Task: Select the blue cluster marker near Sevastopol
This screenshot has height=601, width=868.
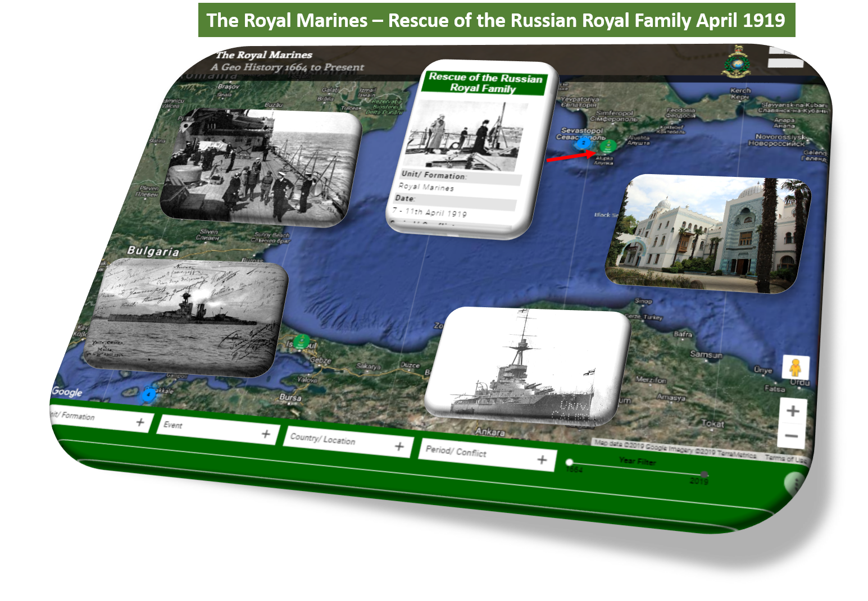Action: [x=584, y=143]
